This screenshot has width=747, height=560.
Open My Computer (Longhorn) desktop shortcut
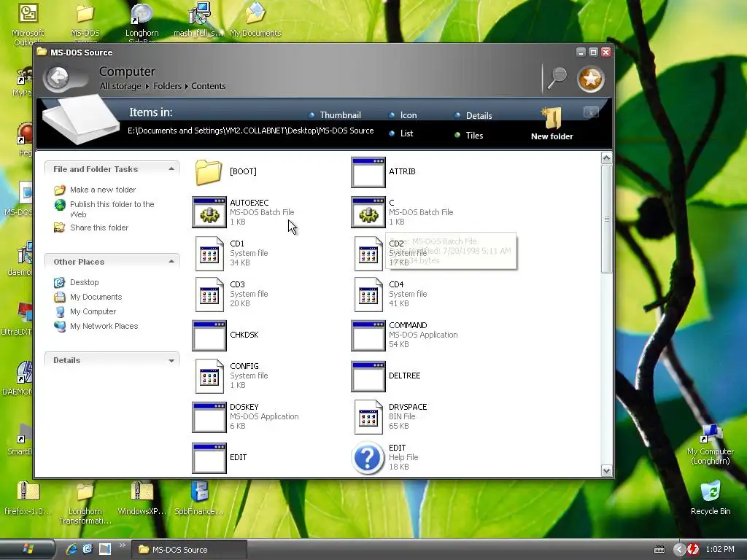point(710,444)
